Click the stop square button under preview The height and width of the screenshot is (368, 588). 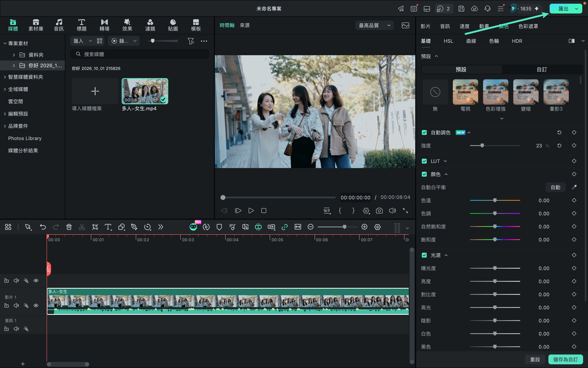[264, 211]
